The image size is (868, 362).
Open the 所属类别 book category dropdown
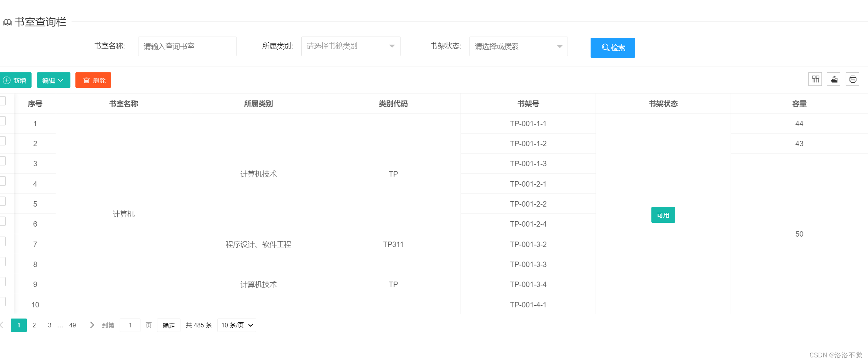(350, 46)
